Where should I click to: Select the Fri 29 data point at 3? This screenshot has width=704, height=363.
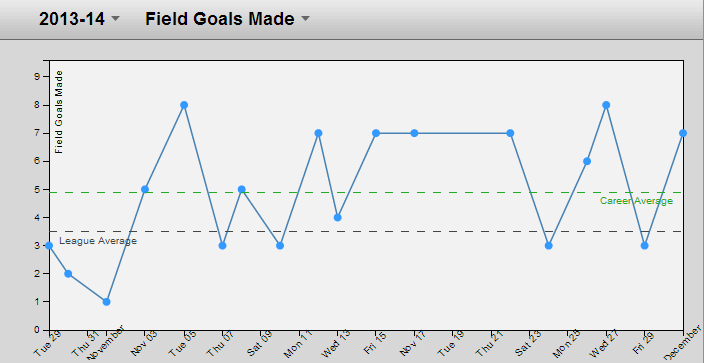[645, 246]
